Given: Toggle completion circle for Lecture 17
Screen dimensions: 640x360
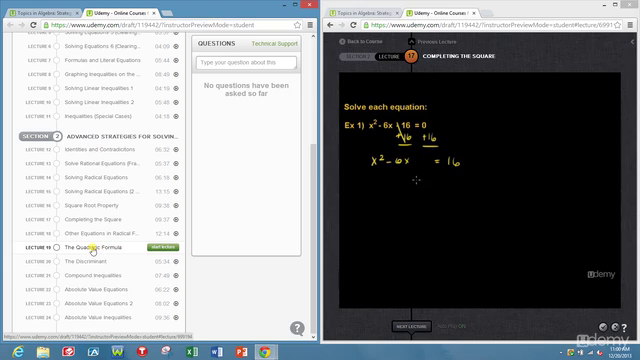Looking at the screenshot, I should [x=57, y=220].
